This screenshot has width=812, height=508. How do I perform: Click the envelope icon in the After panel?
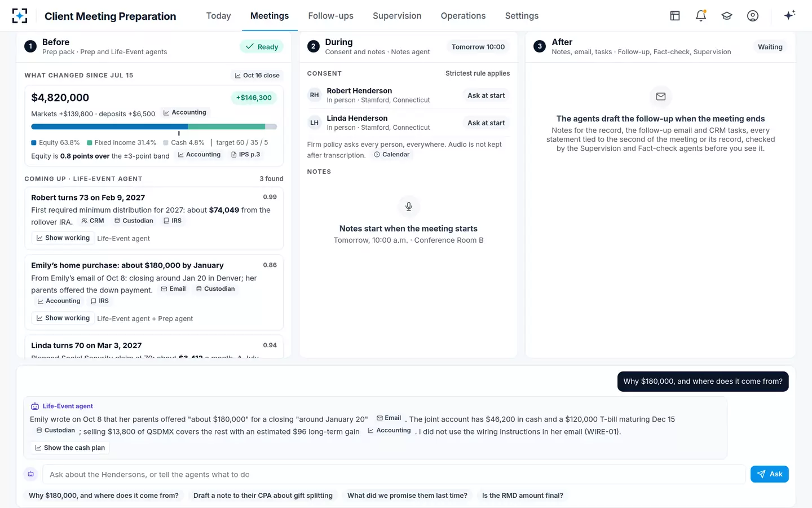pyautogui.click(x=661, y=97)
